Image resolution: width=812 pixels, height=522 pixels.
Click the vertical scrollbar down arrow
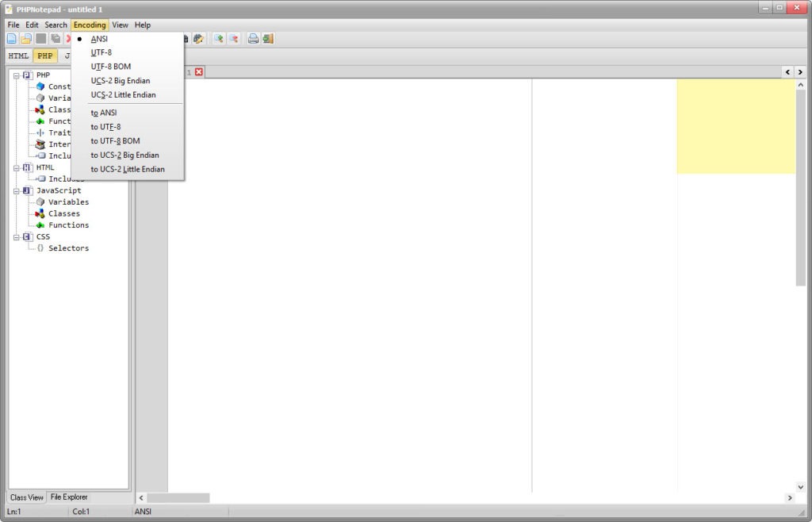click(801, 487)
